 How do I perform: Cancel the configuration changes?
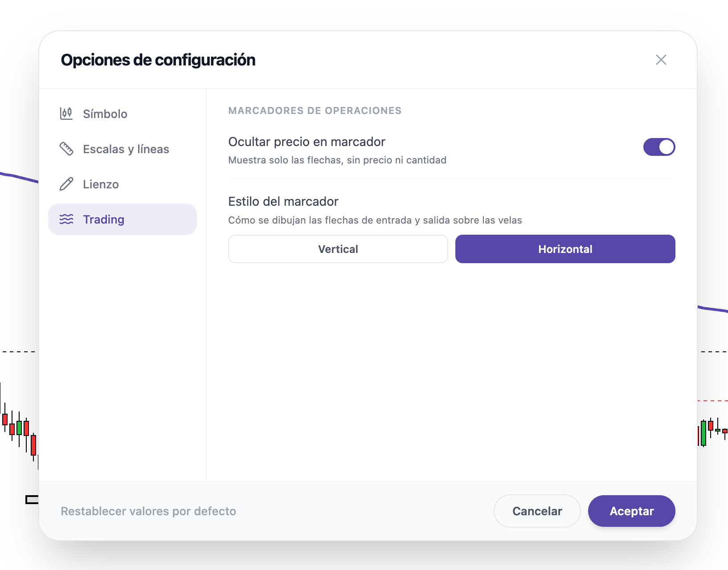point(537,511)
